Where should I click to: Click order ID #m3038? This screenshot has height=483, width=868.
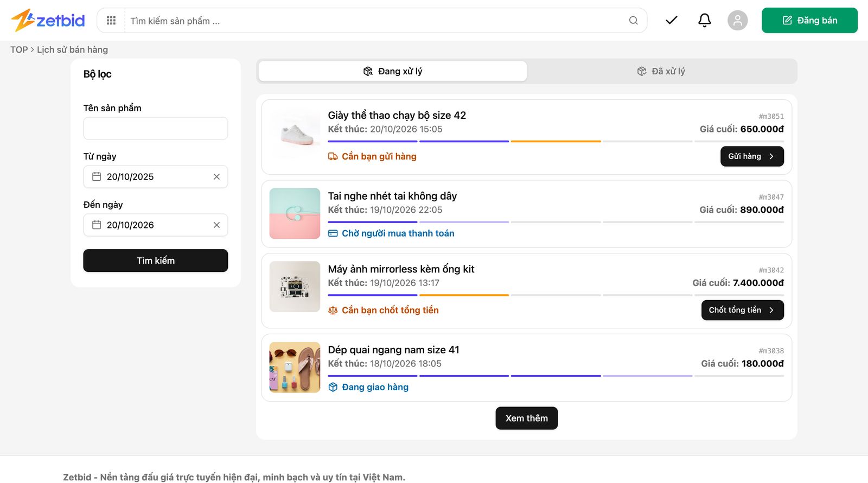point(771,351)
